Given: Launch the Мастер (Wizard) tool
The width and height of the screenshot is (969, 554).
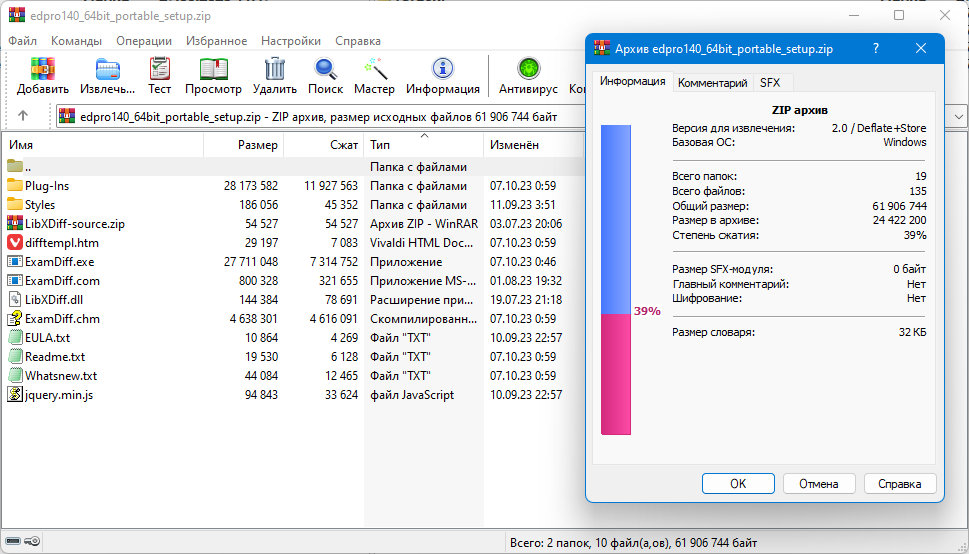Looking at the screenshot, I should (374, 69).
